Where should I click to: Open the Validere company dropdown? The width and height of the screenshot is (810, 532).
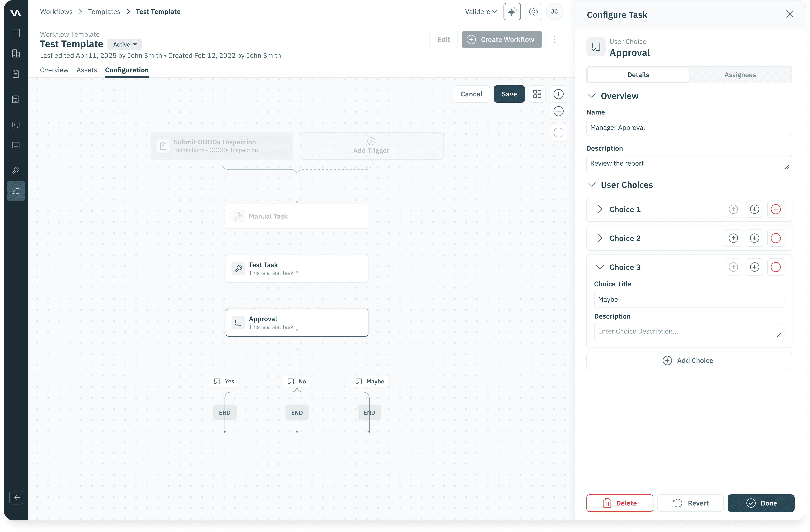[481, 12]
